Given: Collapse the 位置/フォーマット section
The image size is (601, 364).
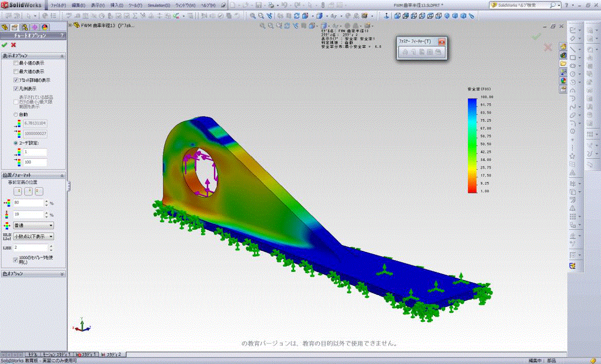Looking at the screenshot, I should pyautogui.click(x=62, y=175).
